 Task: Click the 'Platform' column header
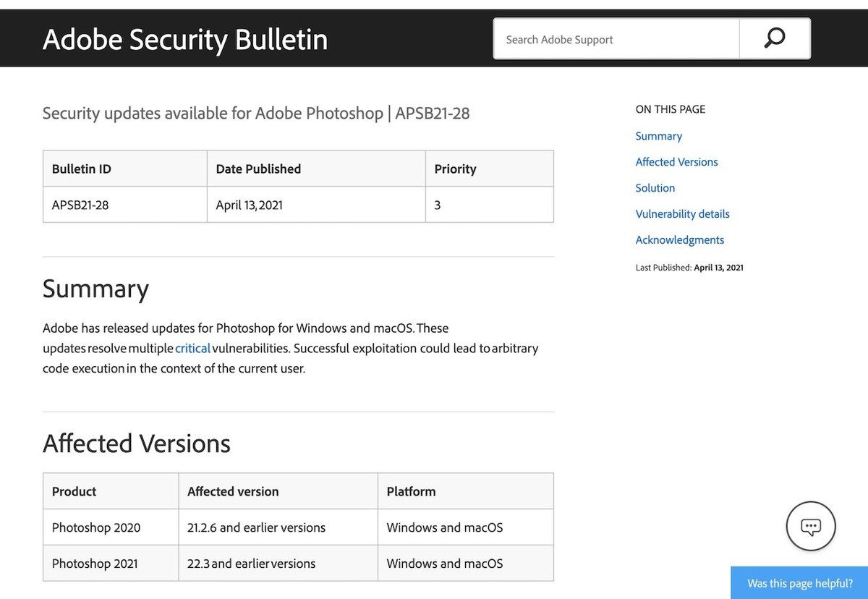(x=466, y=491)
